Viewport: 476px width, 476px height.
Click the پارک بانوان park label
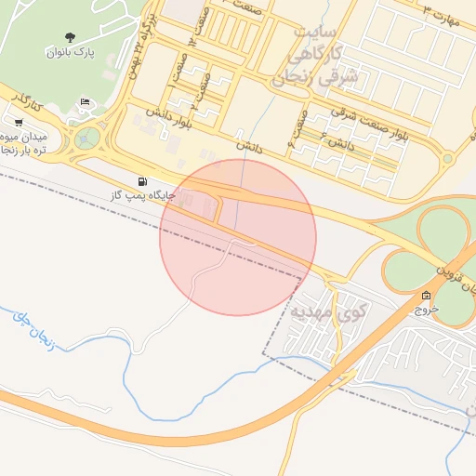coord(71,53)
